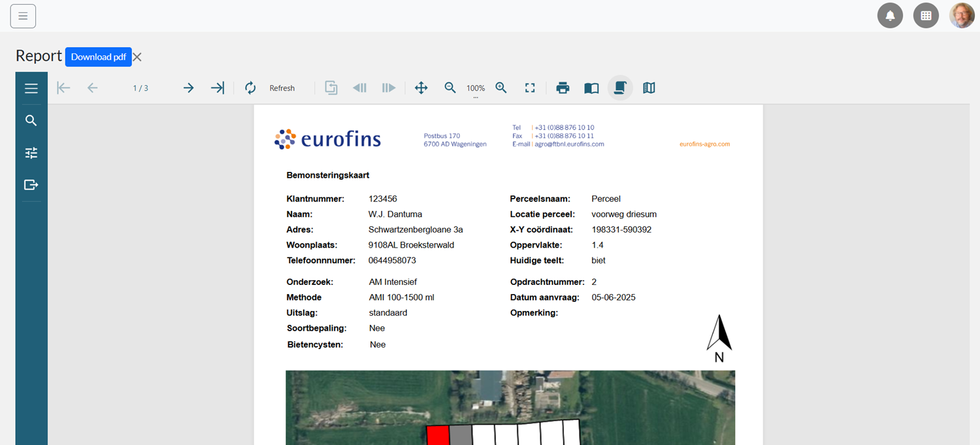980x445 pixels.
Task: Toggle the report viewer sidebar menu
Action: click(x=31, y=88)
